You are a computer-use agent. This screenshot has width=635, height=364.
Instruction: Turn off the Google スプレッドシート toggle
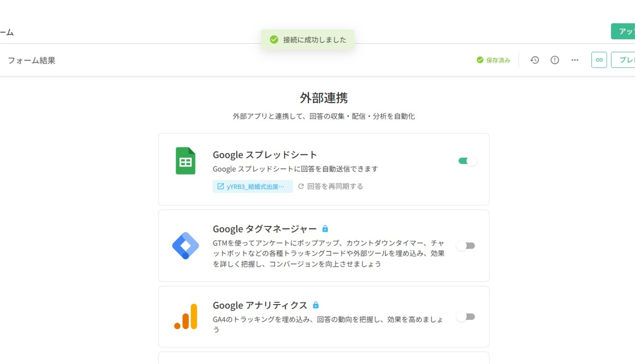[x=467, y=161]
